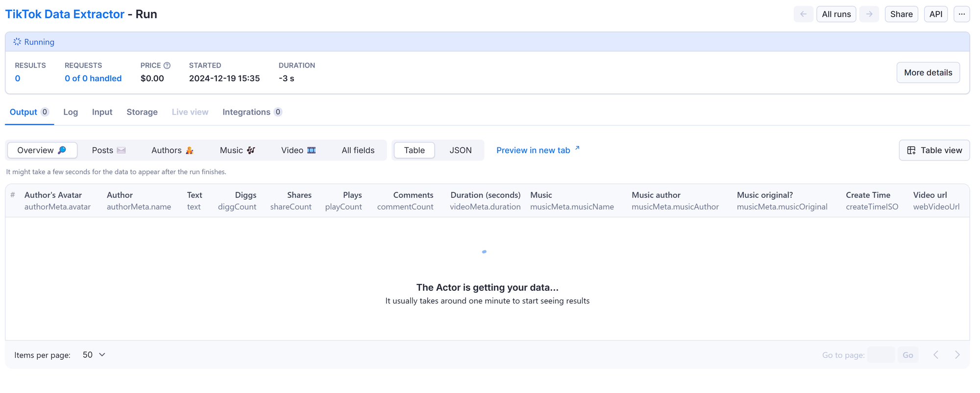The image size is (980, 393).
Task: Click the Go button
Action: coord(907,355)
